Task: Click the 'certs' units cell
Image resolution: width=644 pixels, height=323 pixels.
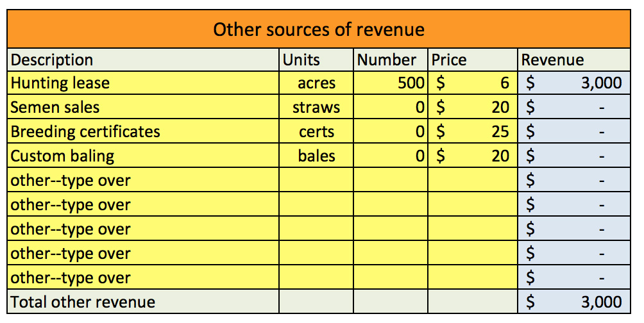Action: [x=316, y=131]
